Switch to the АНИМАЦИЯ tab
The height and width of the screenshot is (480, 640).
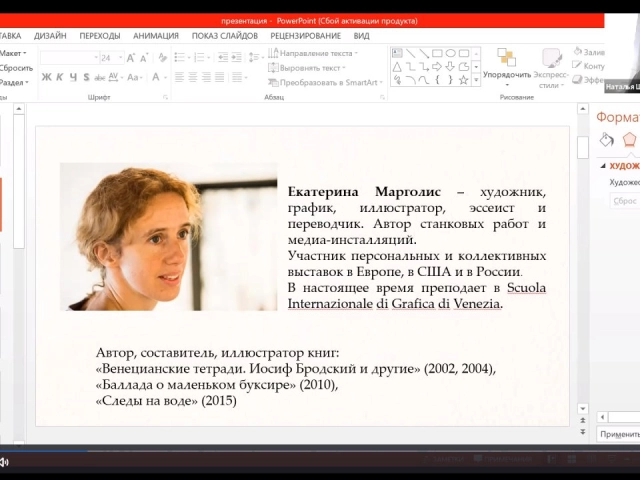click(x=156, y=36)
